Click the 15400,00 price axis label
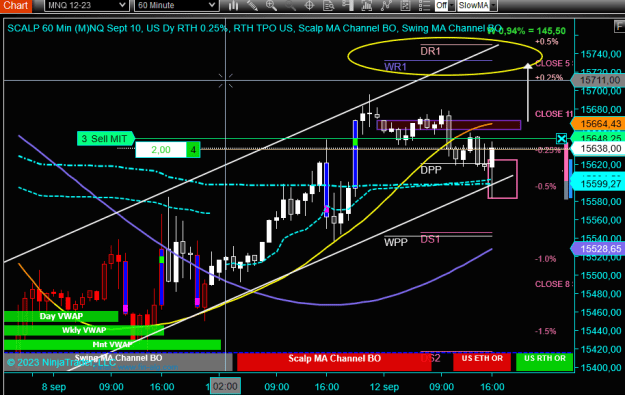 point(601,367)
